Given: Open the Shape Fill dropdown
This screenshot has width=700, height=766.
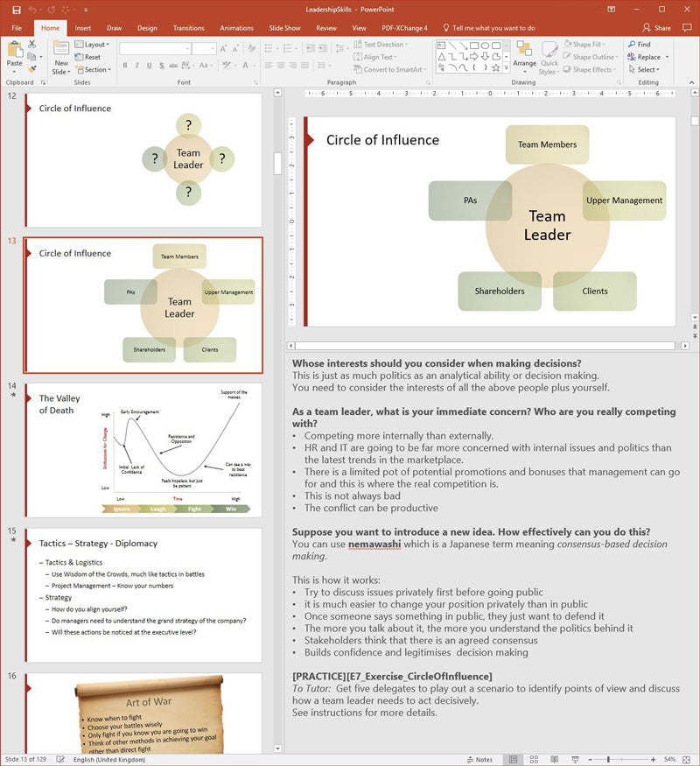Looking at the screenshot, I should click(584, 45).
